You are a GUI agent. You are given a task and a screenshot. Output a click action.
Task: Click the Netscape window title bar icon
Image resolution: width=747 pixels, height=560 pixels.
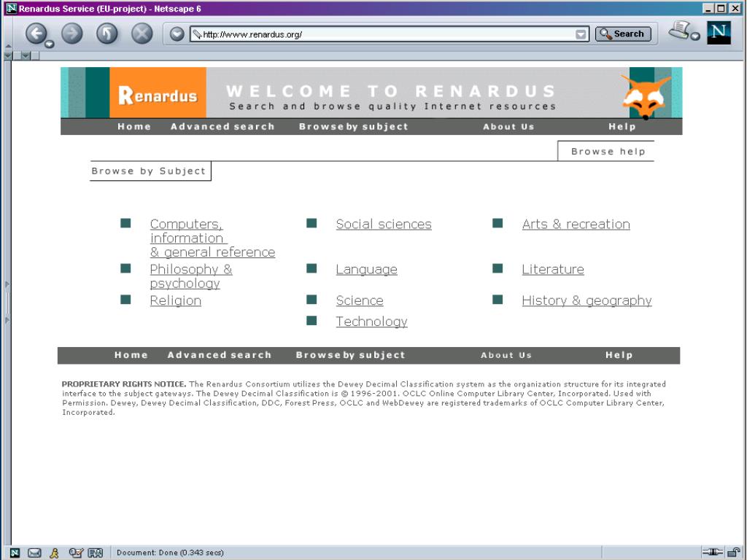11,8
